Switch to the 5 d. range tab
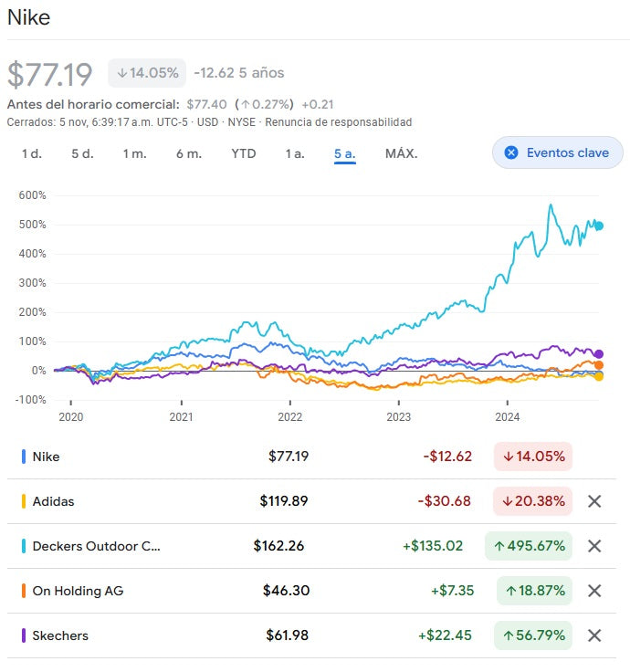 point(82,153)
